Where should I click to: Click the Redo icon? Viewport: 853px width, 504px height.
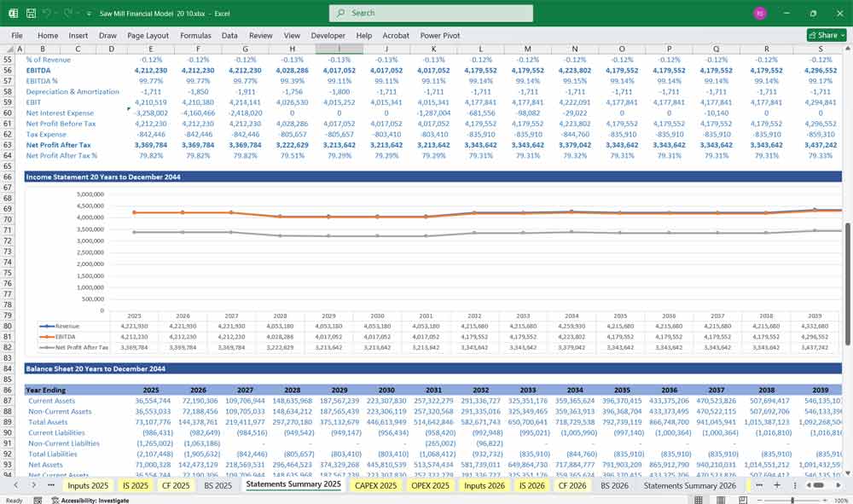pos(67,13)
